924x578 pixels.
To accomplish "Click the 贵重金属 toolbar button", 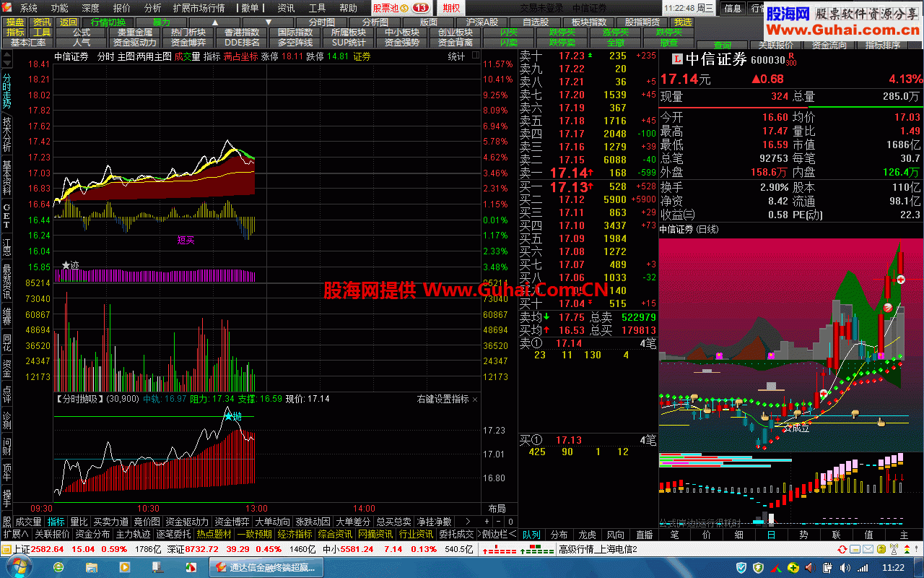I will (134, 33).
